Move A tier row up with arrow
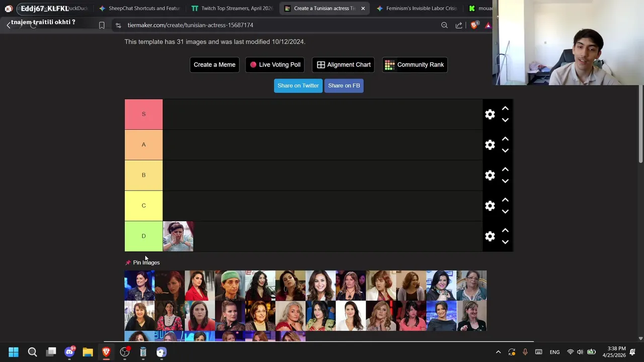This screenshot has height=362, width=644. coord(505,139)
